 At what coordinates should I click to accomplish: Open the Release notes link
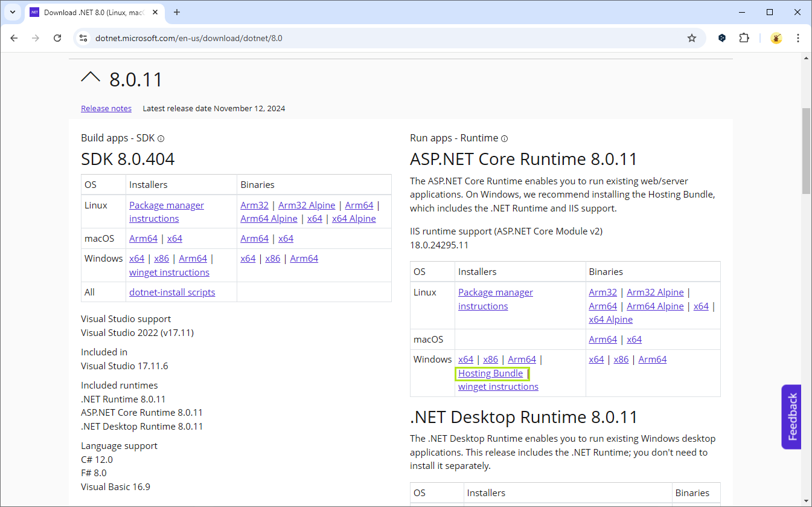coord(106,109)
